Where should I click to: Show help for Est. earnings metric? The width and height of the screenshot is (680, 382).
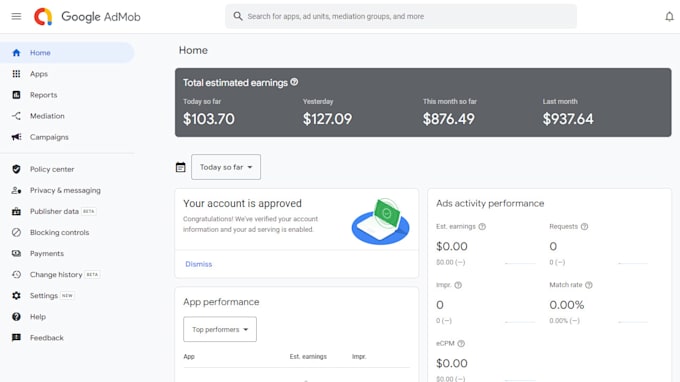(482, 227)
